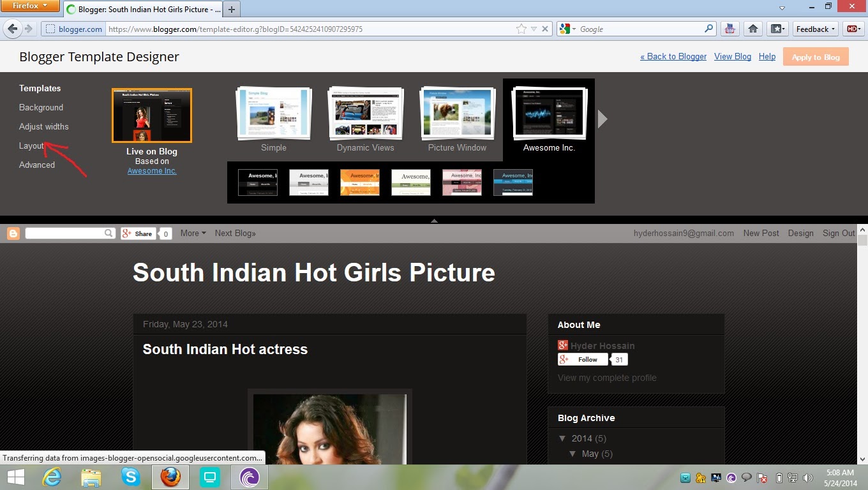Open the list all tabs dropdown
Image resolution: width=868 pixels, height=490 pixels.
point(782,8)
